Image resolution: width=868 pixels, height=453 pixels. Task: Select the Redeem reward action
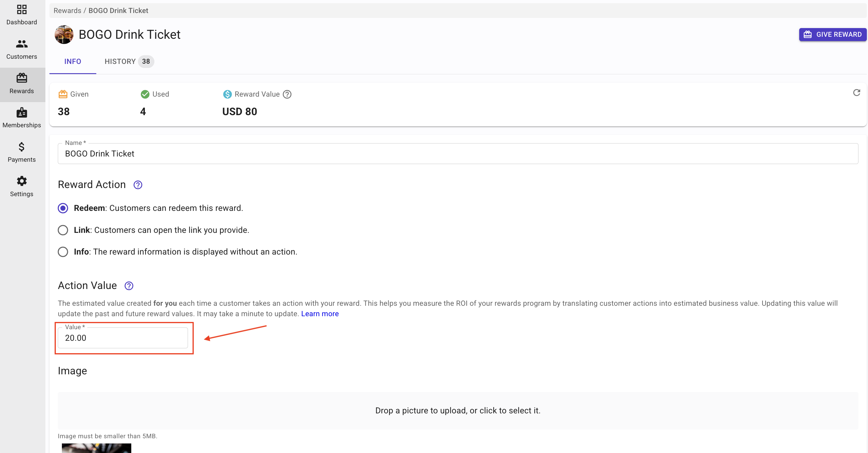[x=63, y=208]
